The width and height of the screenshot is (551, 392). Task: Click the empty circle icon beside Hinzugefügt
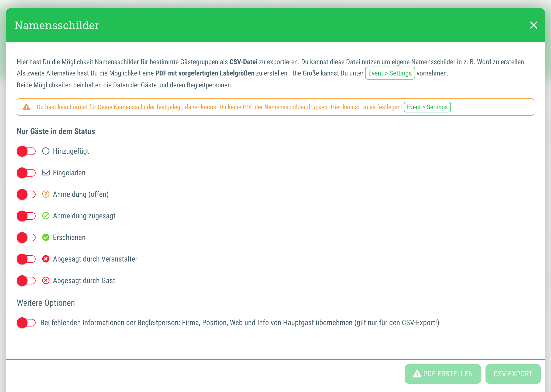tap(46, 151)
